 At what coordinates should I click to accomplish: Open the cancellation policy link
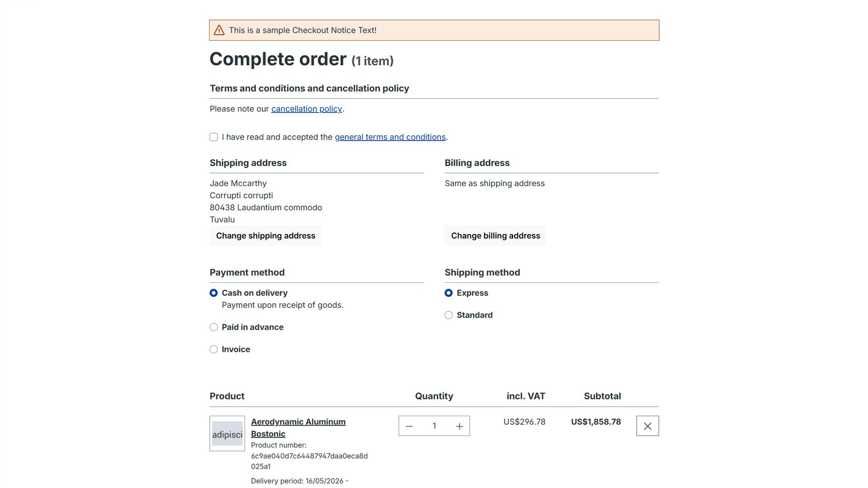click(307, 109)
